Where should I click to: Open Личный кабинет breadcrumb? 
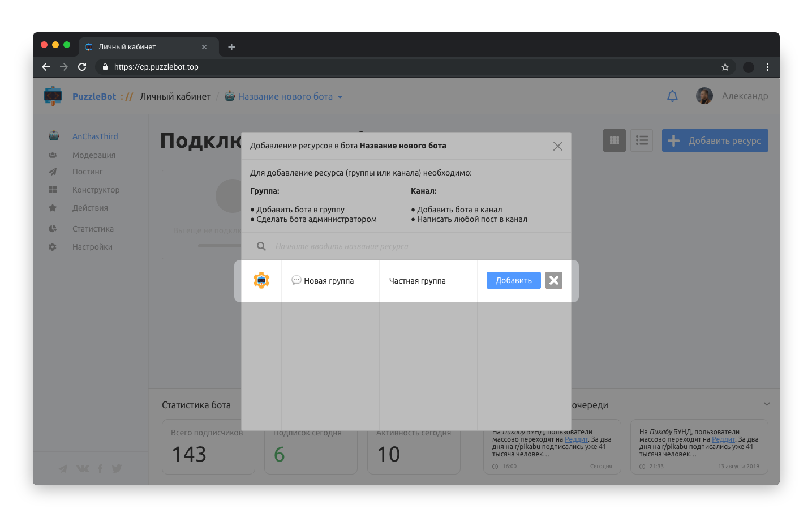coord(175,96)
